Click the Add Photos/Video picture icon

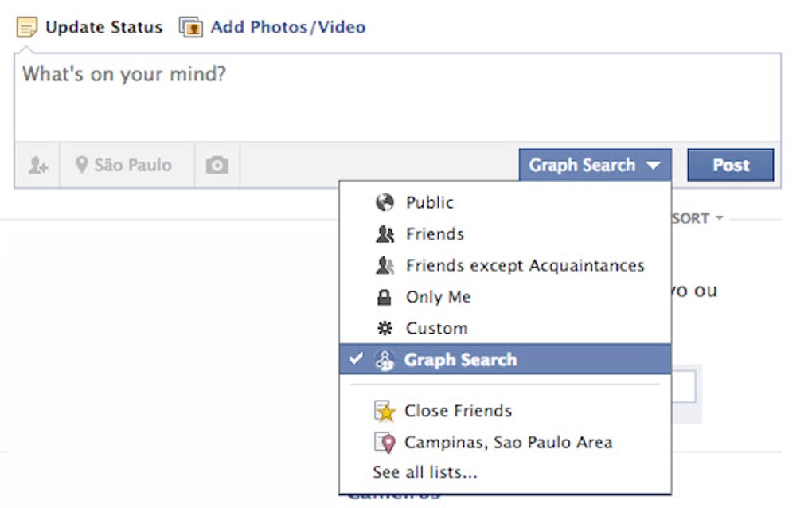pyautogui.click(x=191, y=27)
